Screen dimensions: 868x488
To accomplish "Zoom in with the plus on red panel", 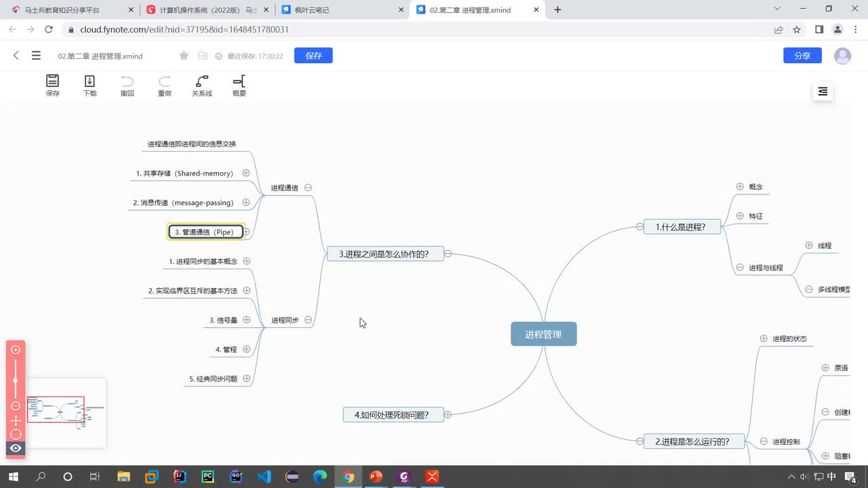I will (16, 350).
